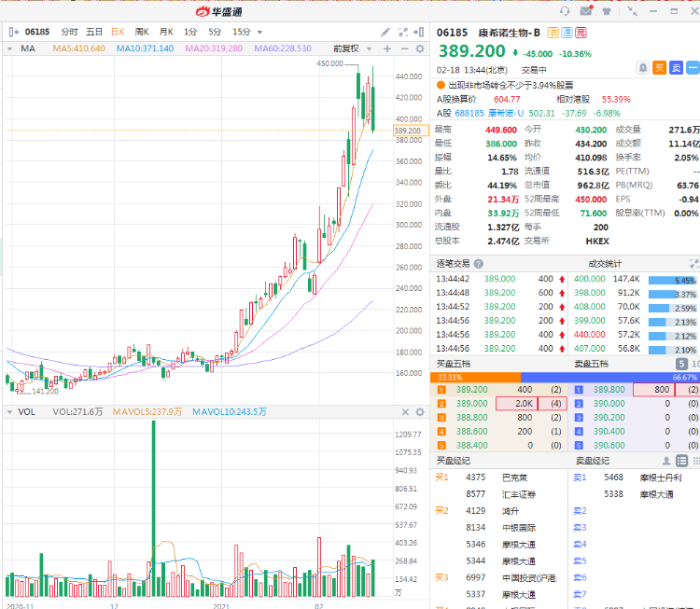The height and width of the screenshot is (609, 700).
Task: Collapse the MA indicator row triangle
Action: click(10, 48)
